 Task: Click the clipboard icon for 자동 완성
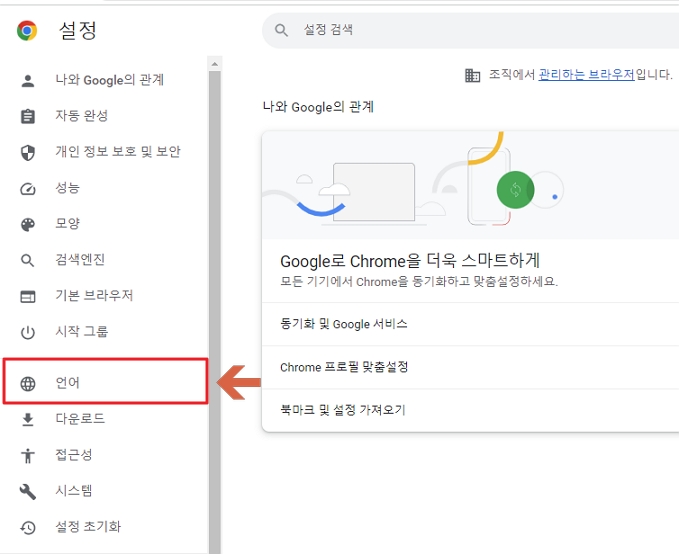(x=28, y=116)
